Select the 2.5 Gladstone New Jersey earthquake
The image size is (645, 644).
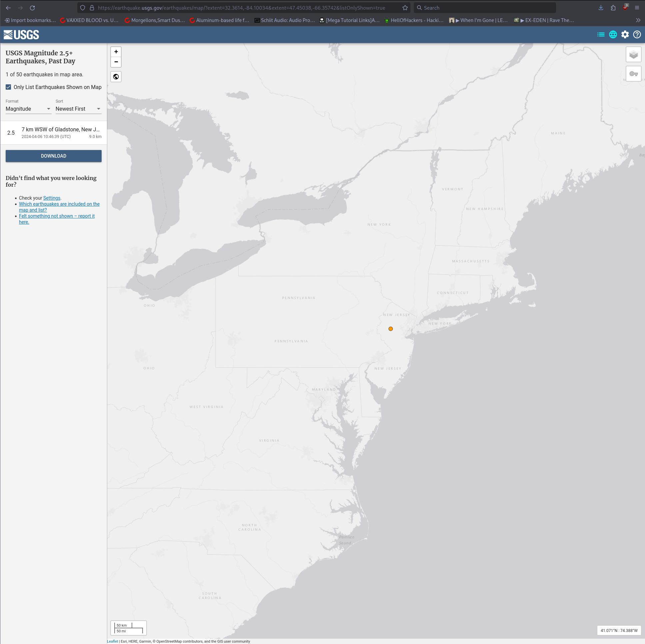(x=53, y=133)
